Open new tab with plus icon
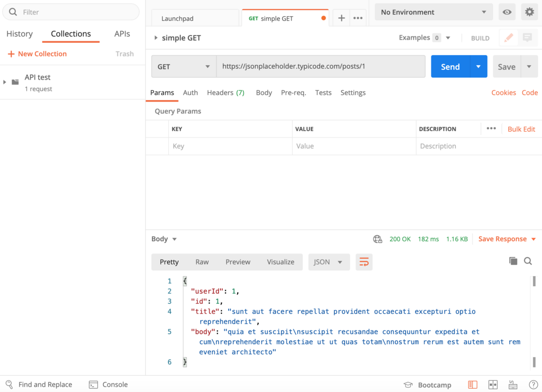This screenshot has height=392, width=542. coord(341,19)
